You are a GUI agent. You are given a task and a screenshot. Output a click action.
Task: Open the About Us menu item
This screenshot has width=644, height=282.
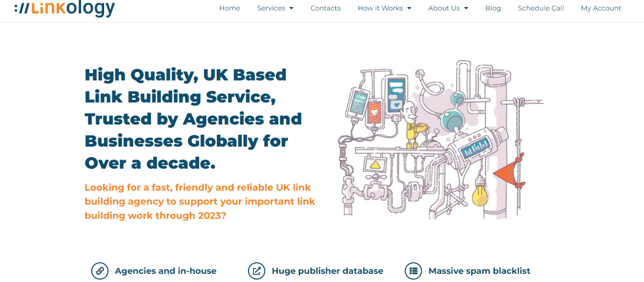444,8
